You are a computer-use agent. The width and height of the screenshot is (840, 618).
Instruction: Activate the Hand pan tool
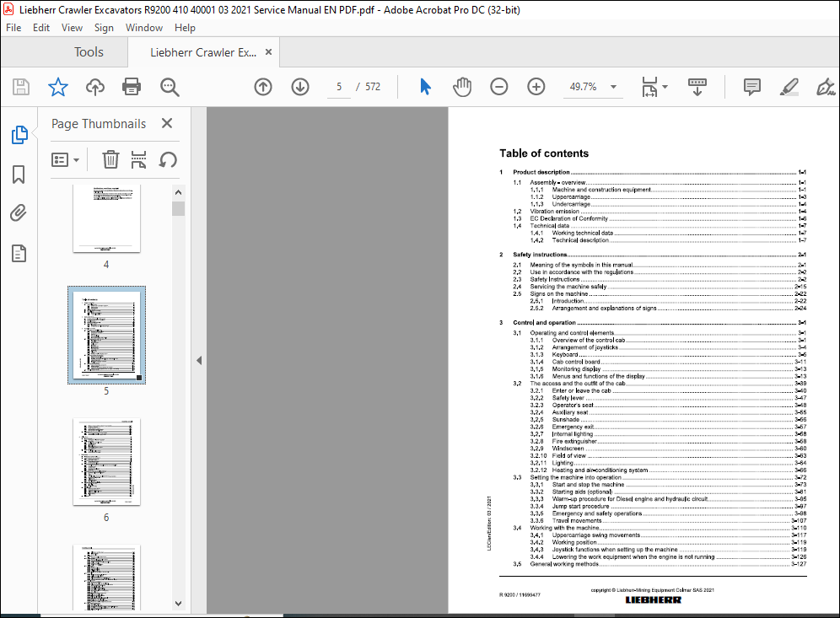click(462, 87)
